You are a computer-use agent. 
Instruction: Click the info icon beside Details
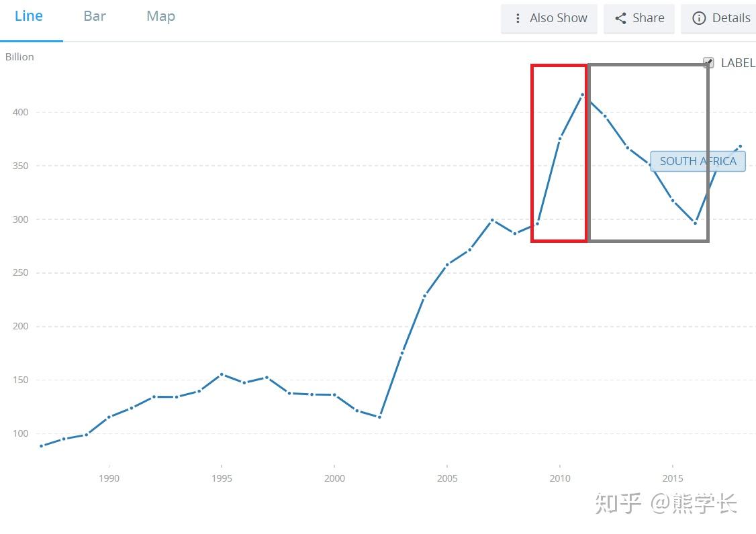[x=699, y=18]
